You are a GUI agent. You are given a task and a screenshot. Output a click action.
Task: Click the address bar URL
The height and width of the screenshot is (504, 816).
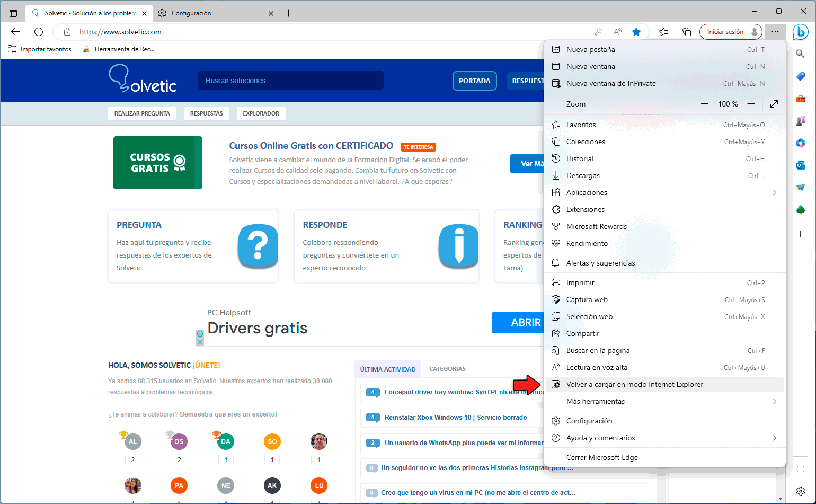120,32
